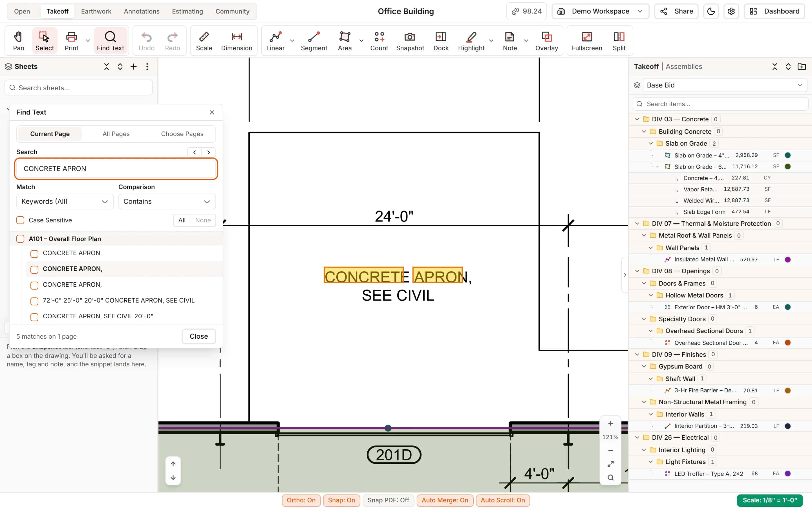
Task: Add a Note annotation
Action: tap(510, 41)
